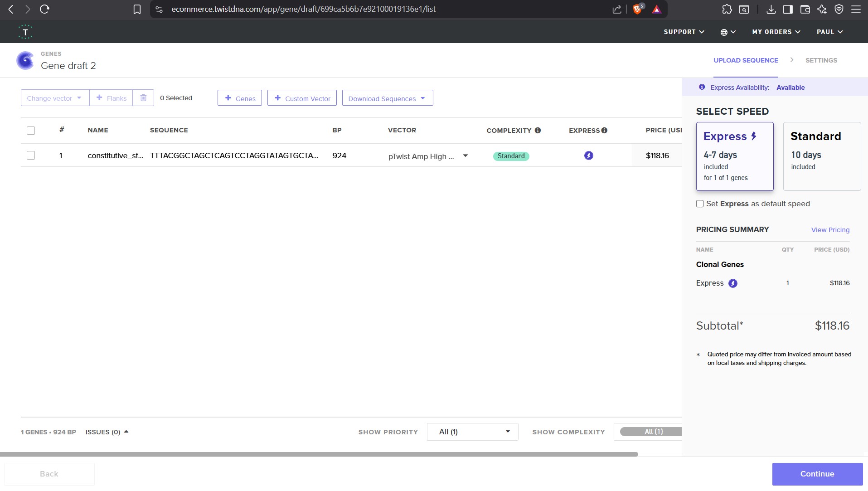Click the + Custom Vector button
868x491 pixels.
[302, 98]
